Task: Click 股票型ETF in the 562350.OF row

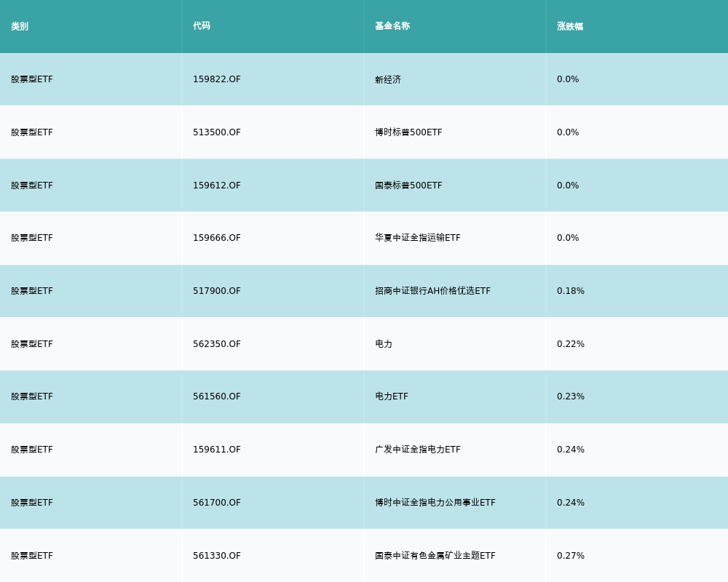Action: (32, 344)
